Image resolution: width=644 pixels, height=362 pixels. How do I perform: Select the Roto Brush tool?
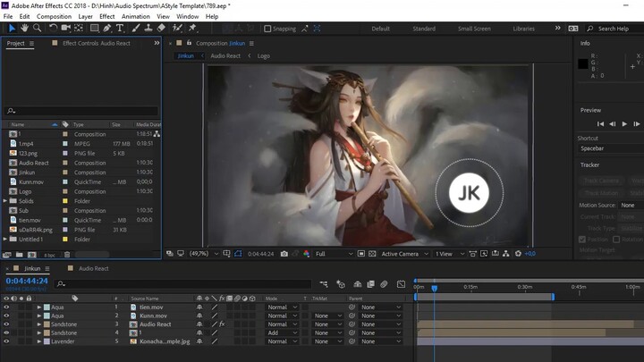[177, 28]
